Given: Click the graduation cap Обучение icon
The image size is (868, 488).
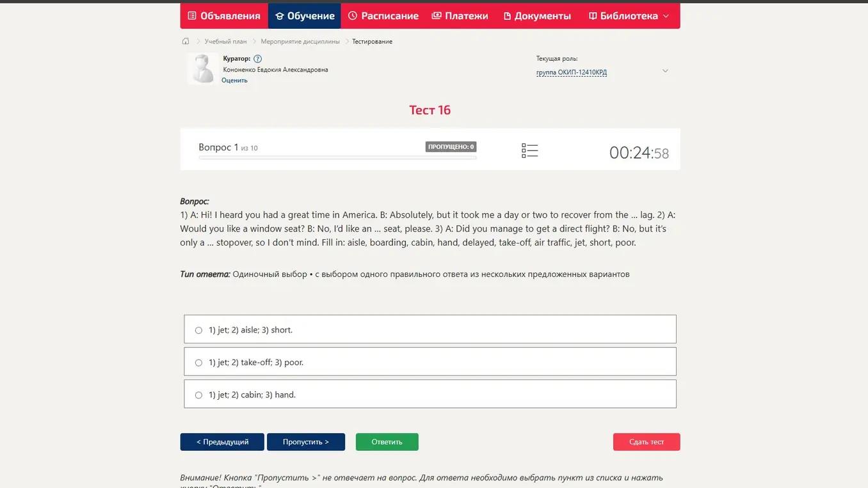Looking at the screenshot, I should pos(280,16).
